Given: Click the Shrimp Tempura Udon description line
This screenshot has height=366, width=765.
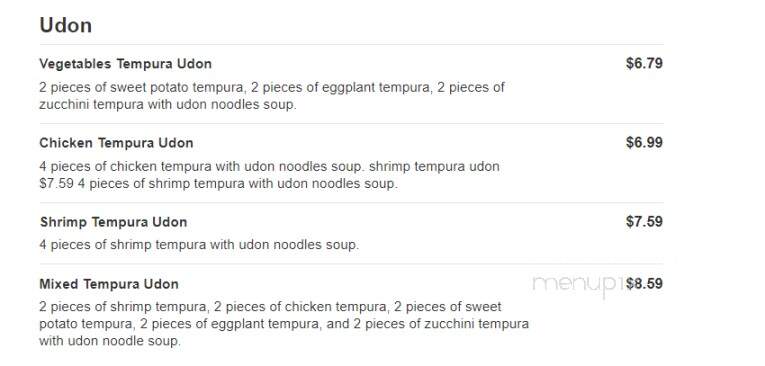Looking at the screenshot, I should [199, 244].
